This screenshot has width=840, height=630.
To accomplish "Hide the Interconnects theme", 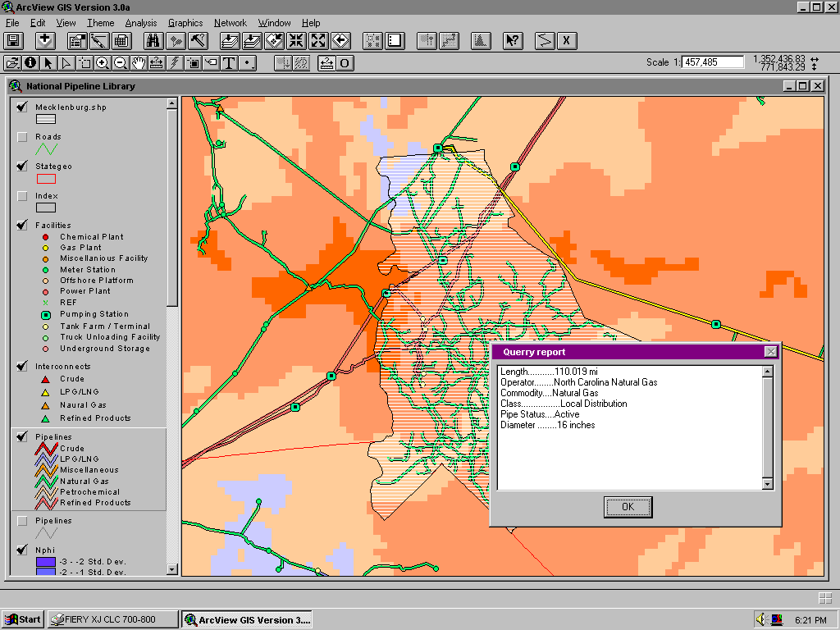I will (x=22, y=367).
